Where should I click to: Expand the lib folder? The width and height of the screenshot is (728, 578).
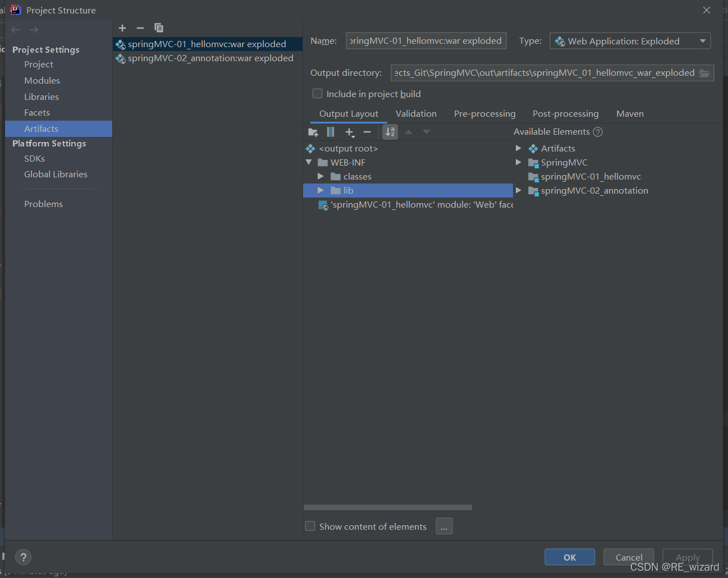[x=320, y=190]
